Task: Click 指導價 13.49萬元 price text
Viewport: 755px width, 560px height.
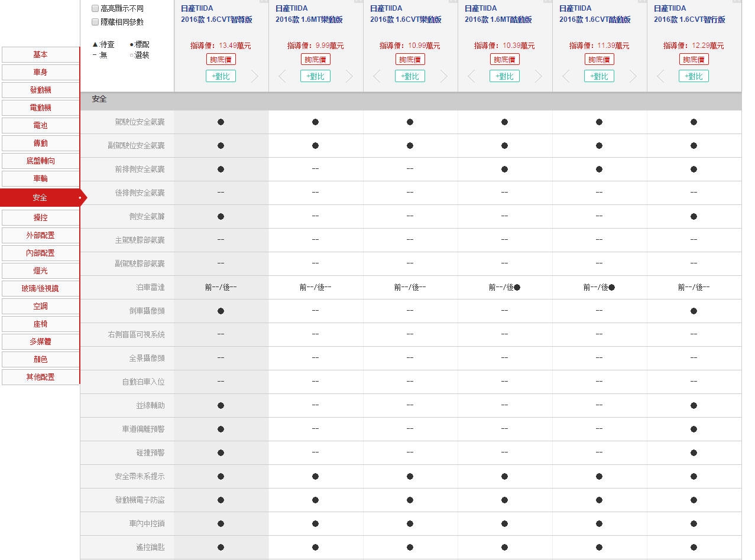Action: [x=221, y=45]
